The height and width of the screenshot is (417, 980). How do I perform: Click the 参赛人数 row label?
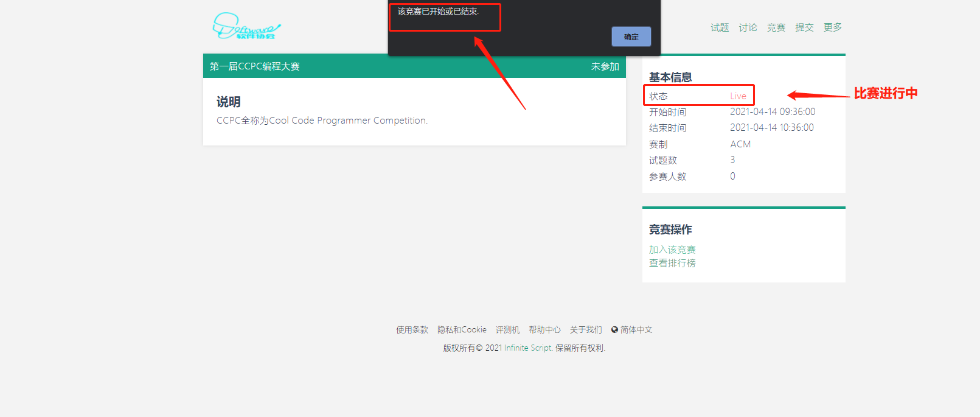click(x=667, y=177)
